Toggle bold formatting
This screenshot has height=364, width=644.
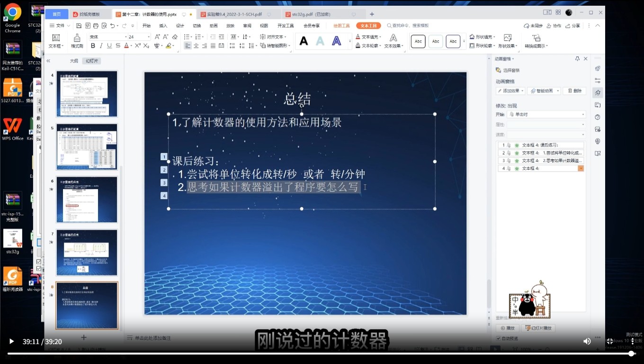tap(93, 46)
